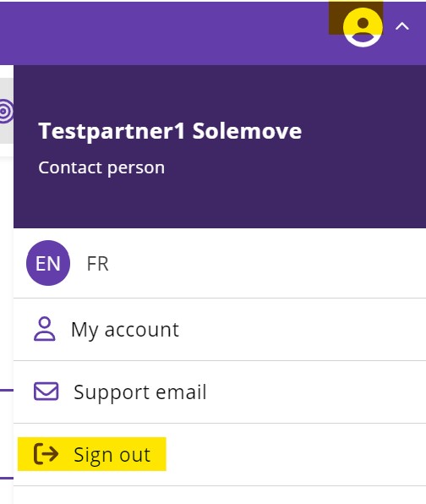Click the purple line left of Support email

(x=7, y=390)
